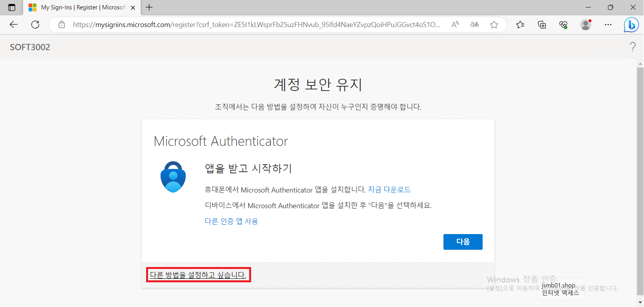The height and width of the screenshot is (307, 644).
Task: Click the SOFT3002 organization name
Action: click(x=30, y=47)
